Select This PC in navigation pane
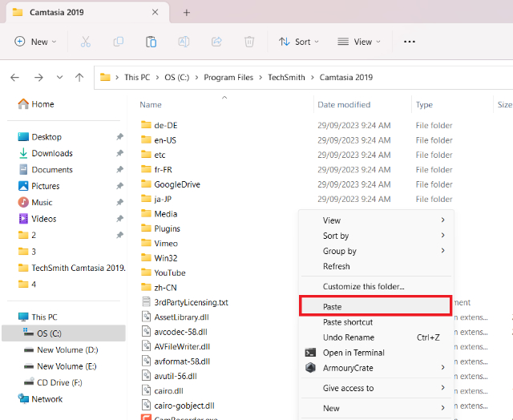513x420 pixels. [x=38, y=317]
